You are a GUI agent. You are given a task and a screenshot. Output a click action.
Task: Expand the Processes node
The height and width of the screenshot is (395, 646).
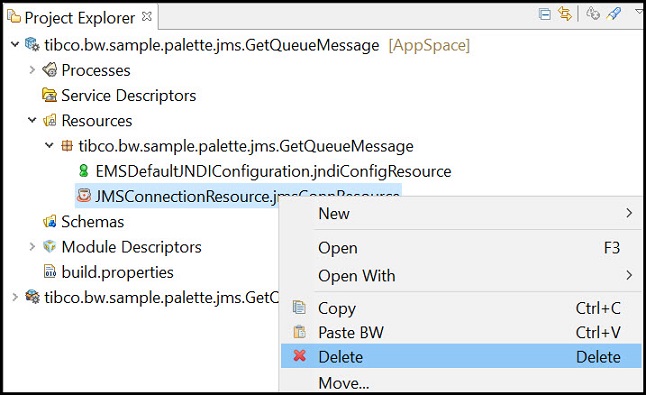(32, 70)
